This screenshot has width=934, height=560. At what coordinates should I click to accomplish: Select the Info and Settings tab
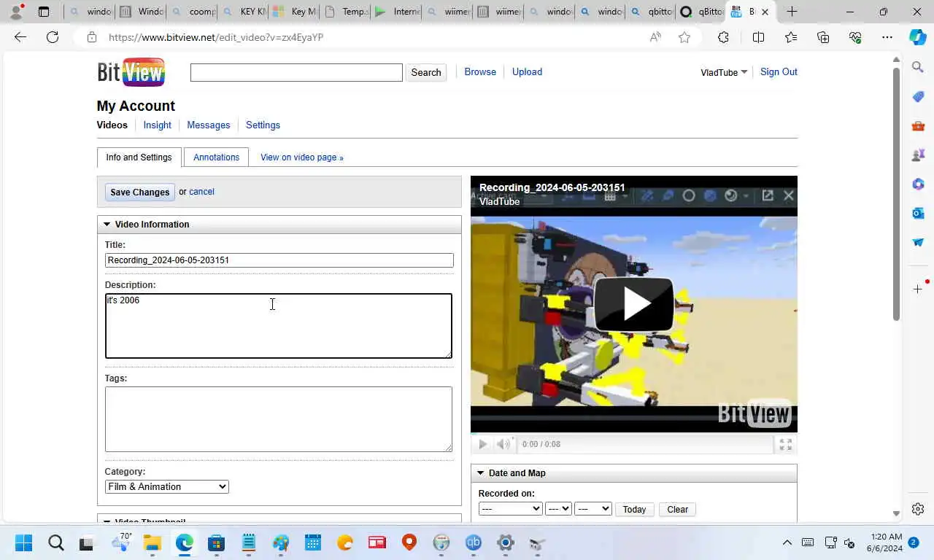(x=139, y=157)
